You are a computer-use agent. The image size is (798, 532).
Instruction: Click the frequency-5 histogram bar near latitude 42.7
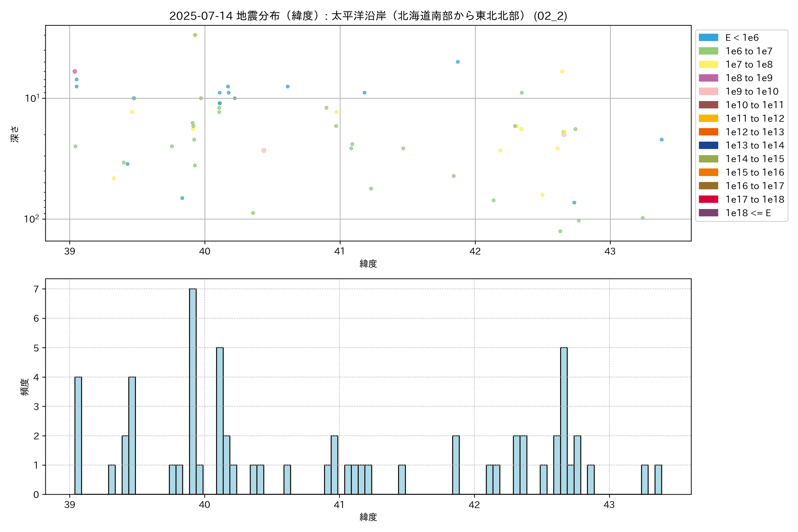point(564,421)
